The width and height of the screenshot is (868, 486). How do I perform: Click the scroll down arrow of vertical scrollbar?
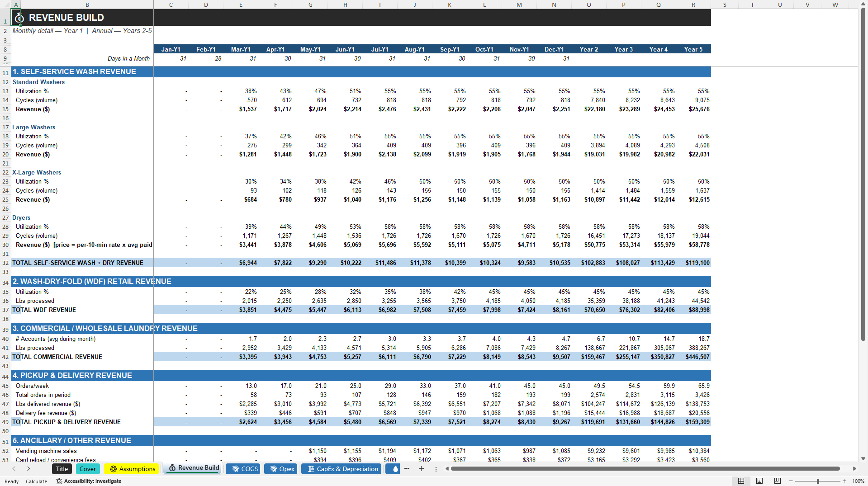pos(863,458)
